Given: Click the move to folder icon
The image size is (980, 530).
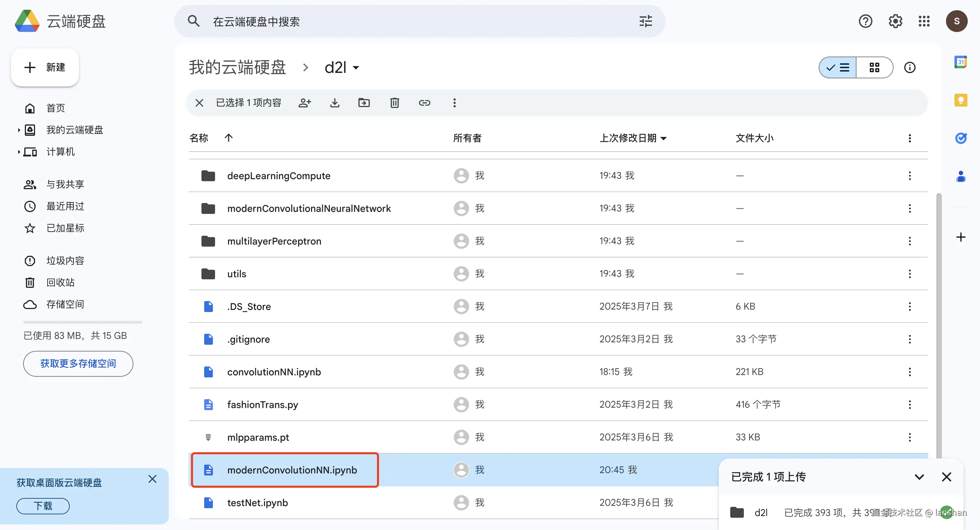Looking at the screenshot, I should click(x=364, y=103).
